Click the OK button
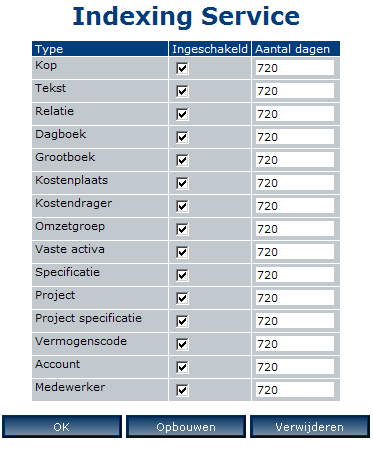 click(62, 427)
